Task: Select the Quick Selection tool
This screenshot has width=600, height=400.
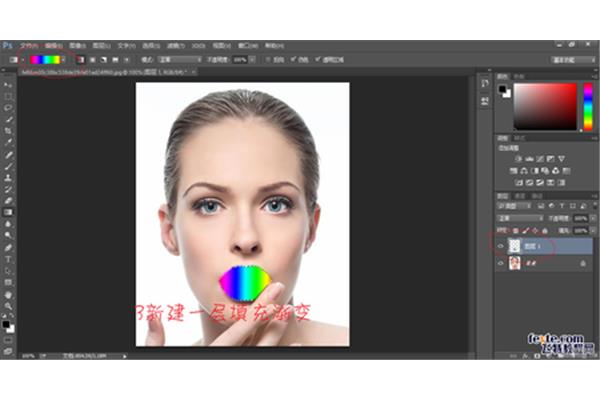Action: [x=8, y=119]
